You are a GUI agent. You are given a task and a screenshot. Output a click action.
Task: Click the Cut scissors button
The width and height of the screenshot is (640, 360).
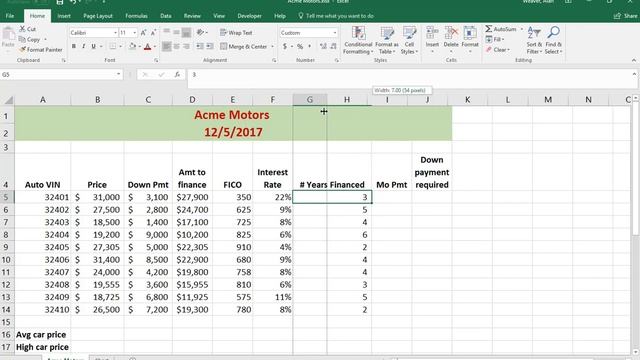[28, 29]
